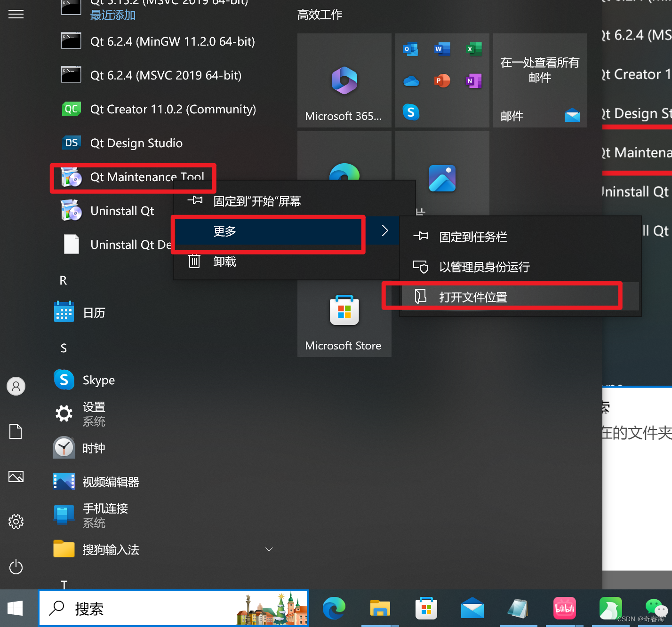672x627 pixels.
Task: Launch Skype from the app list icon
Action: tap(64, 380)
